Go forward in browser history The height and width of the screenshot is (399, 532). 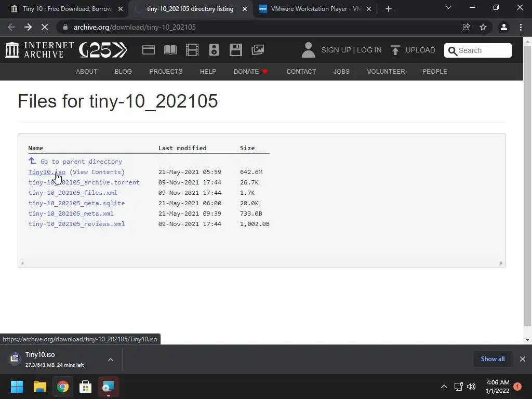coord(28,27)
